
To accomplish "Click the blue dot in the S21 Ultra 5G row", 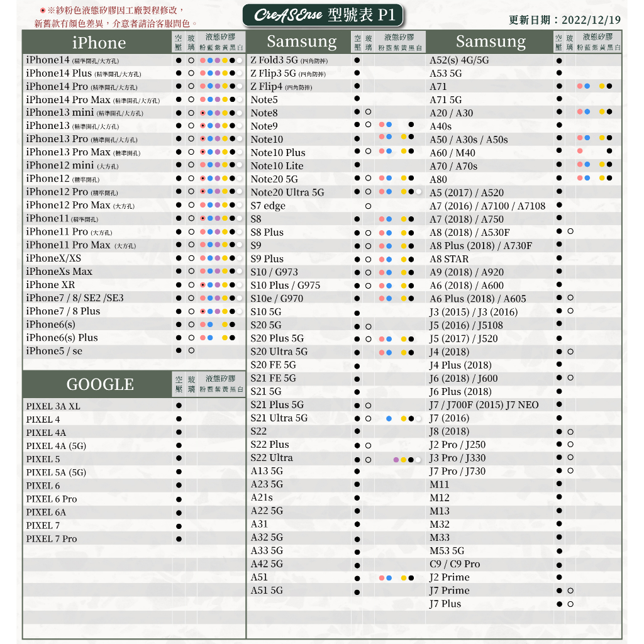I will [x=389, y=419].
